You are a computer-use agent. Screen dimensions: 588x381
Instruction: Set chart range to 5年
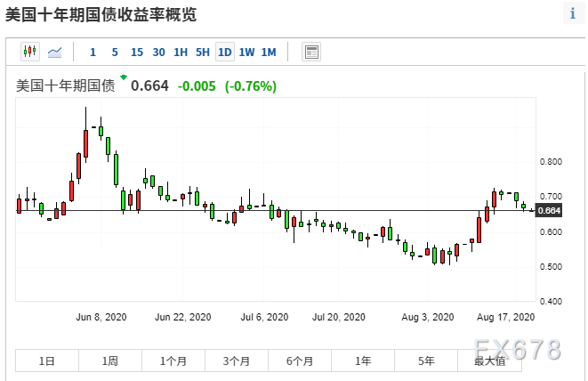coord(426,361)
